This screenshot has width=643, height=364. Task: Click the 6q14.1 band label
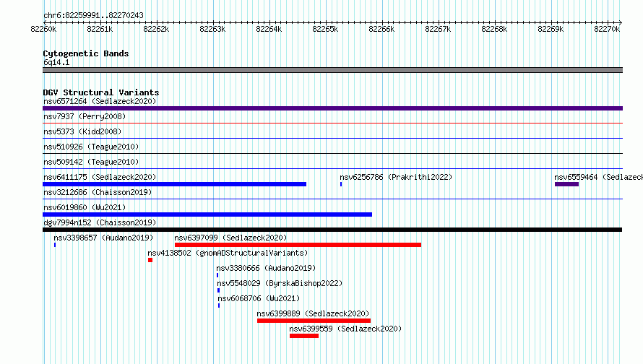[56, 62]
